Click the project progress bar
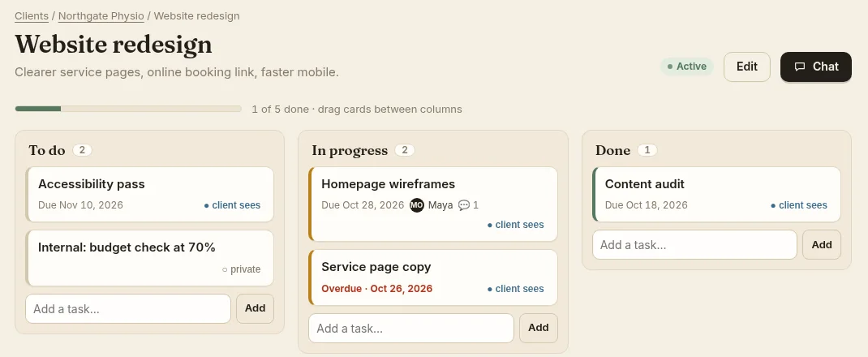The height and width of the screenshot is (357, 868). click(128, 109)
